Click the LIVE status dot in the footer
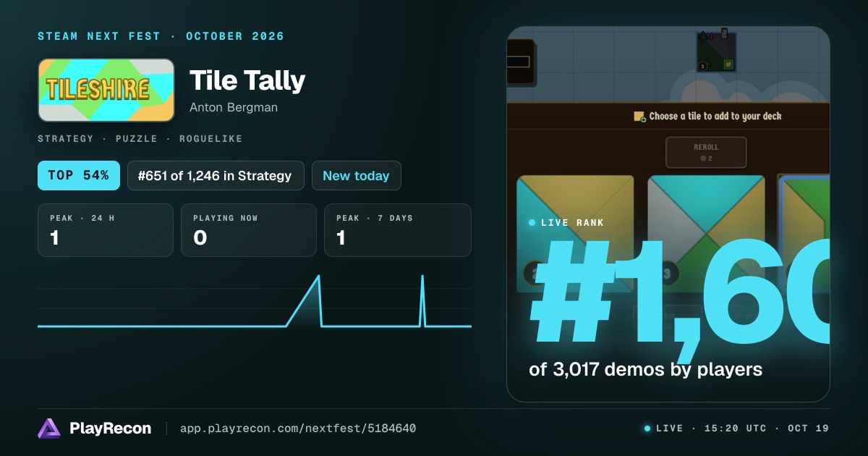 [647, 428]
